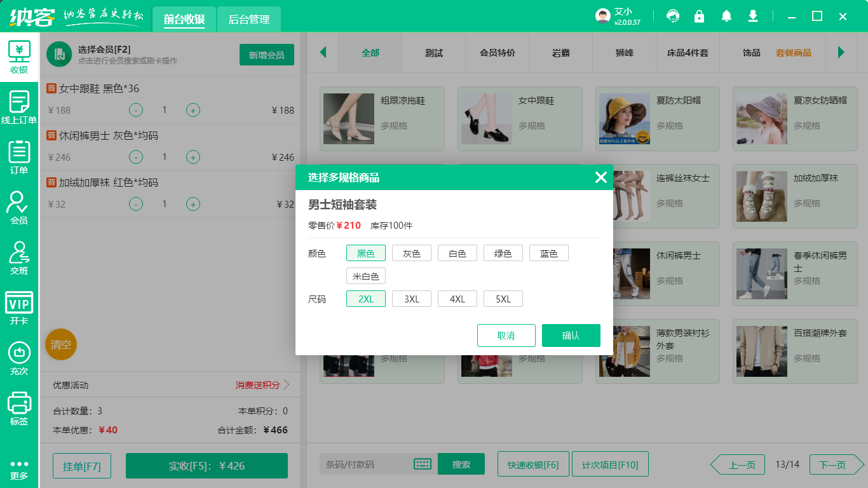Click the right arrow beside 套餐商品 tab

[842, 53]
